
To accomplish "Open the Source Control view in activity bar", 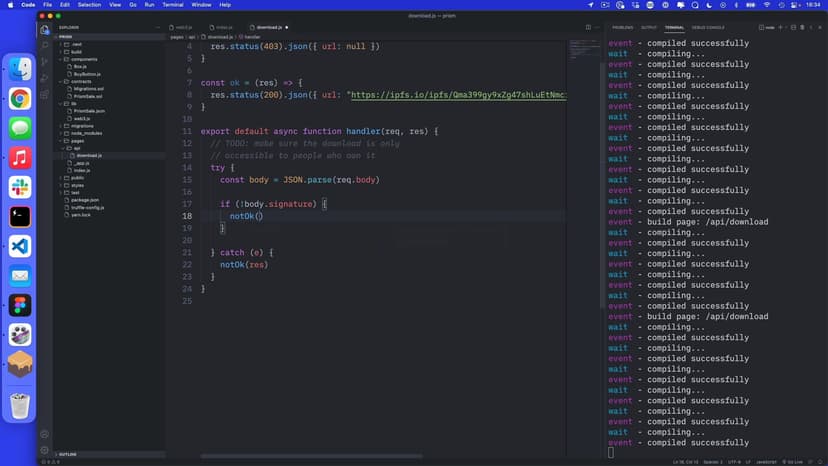I will click(45, 62).
